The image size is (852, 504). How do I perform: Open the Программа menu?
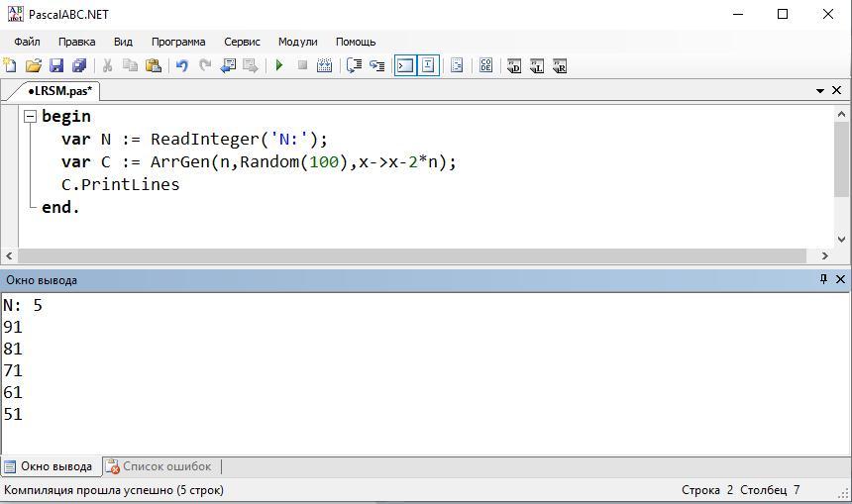tap(178, 42)
